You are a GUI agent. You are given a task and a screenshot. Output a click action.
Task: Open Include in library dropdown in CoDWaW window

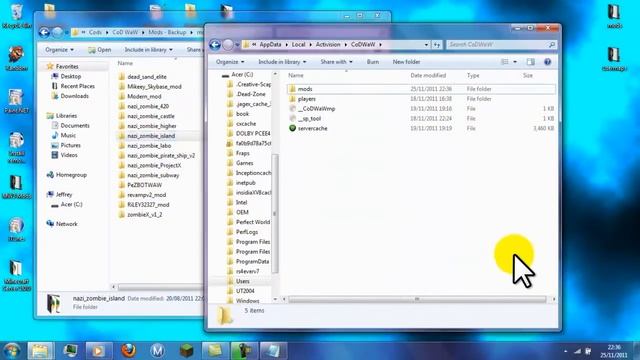[x=282, y=62]
